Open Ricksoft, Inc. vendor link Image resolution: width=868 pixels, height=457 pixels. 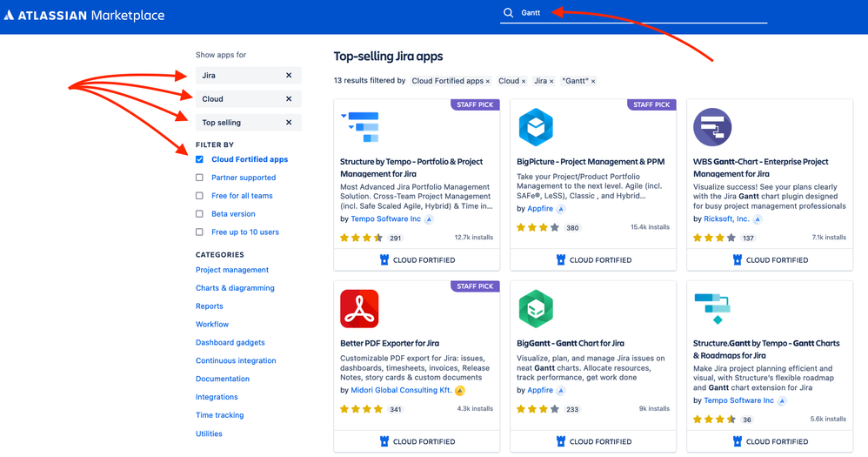tap(726, 218)
